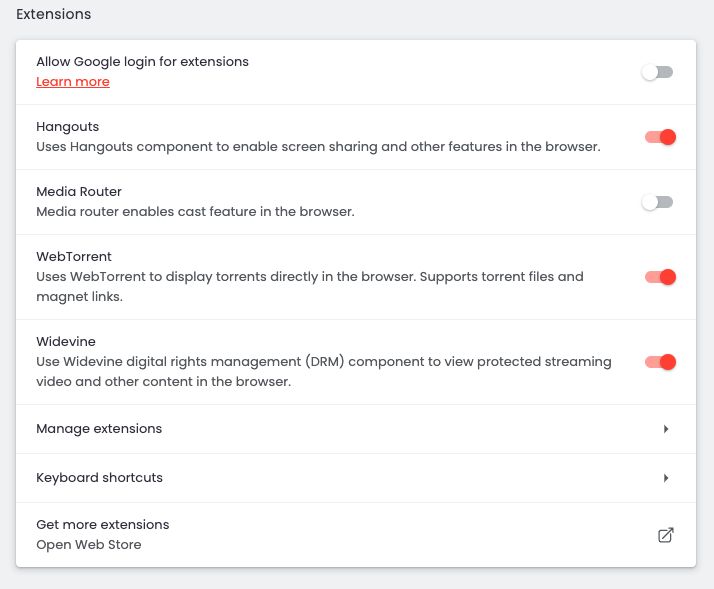
Task: Click the Extensions section heading
Action: 53,14
